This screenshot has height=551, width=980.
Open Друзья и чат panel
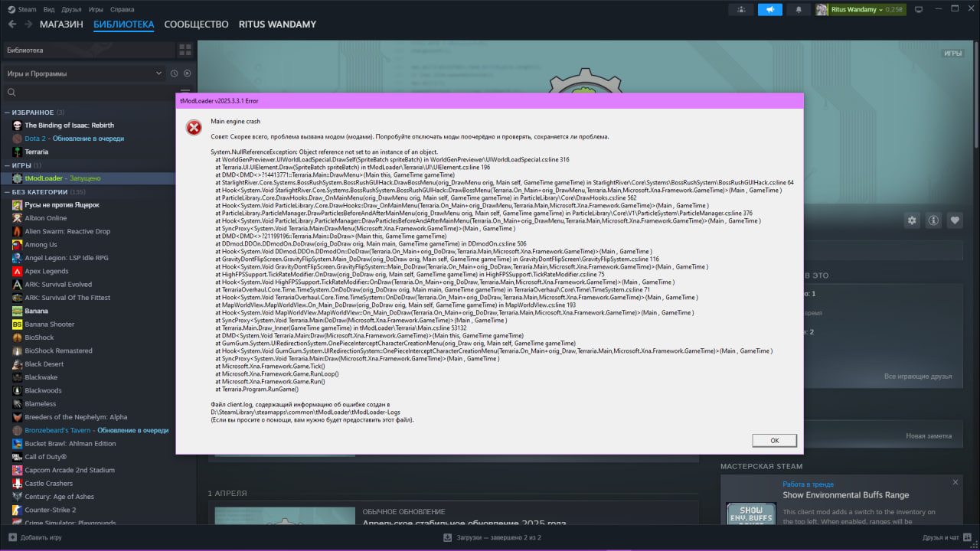tap(946, 538)
